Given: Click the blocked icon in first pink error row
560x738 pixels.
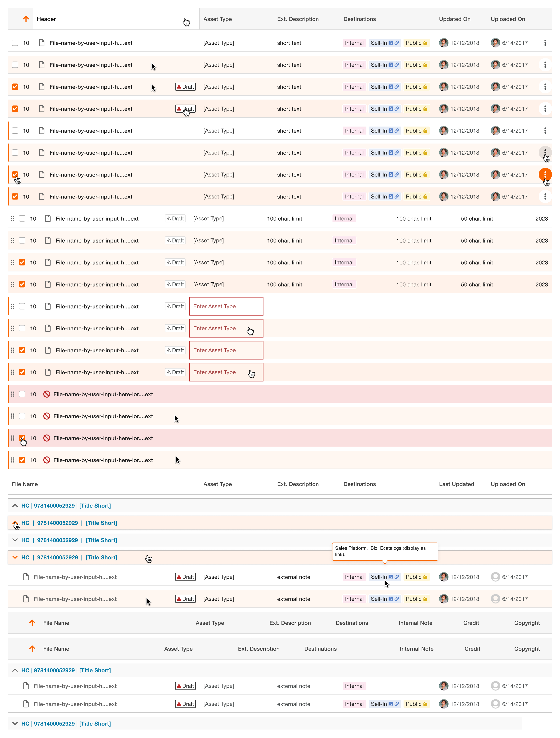Looking at the screenshot, I should [x=47, y=394].
